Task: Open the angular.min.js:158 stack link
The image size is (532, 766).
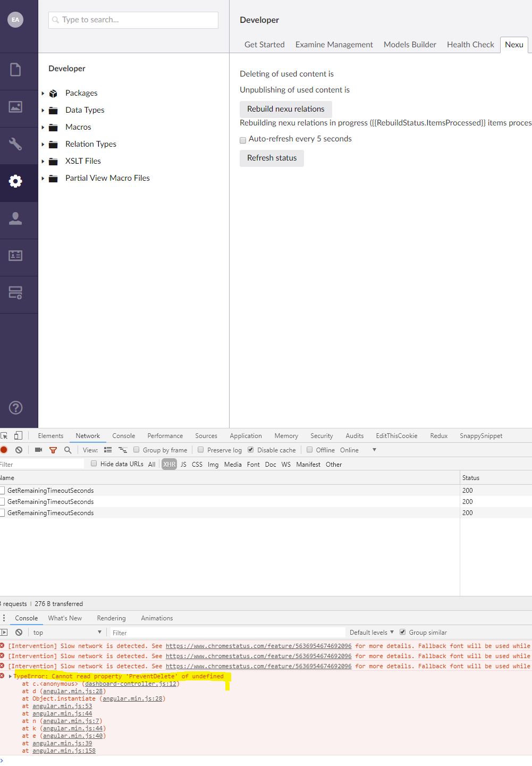Action: tap(64, 751)
